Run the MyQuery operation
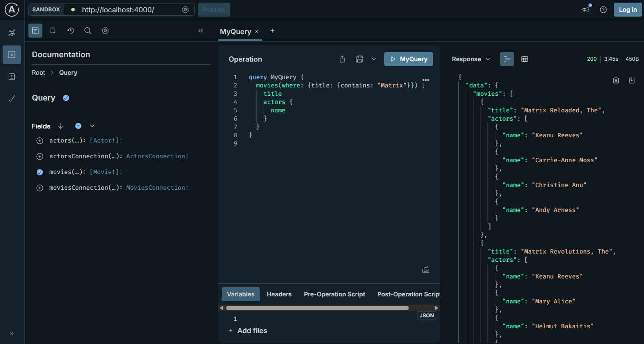The width and height of the screenshot is (644, 344). [x=408, y=59]
